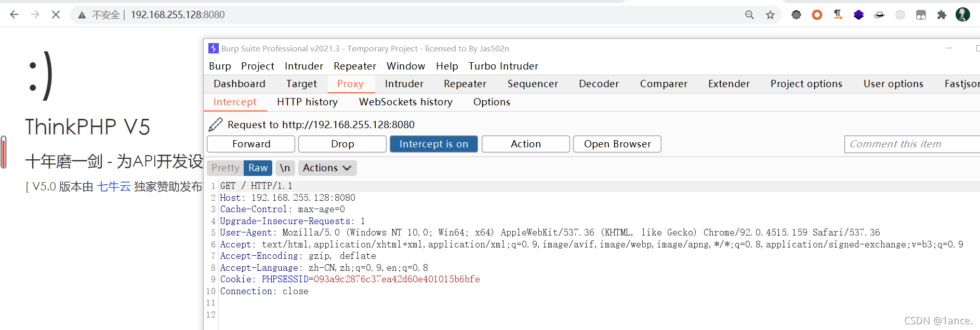This screenshot has height=330, width=980.
Task: Click the Open Browser button
Action: coord(617,144)
